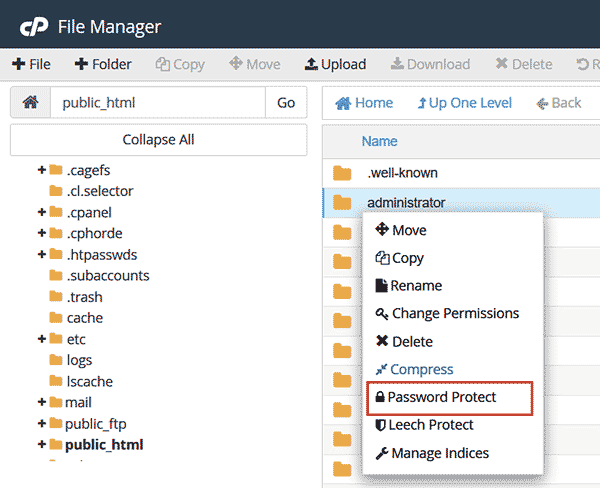Expand the public_ftp tree folder
600x488 pixels.
click(x=42, y=423)
